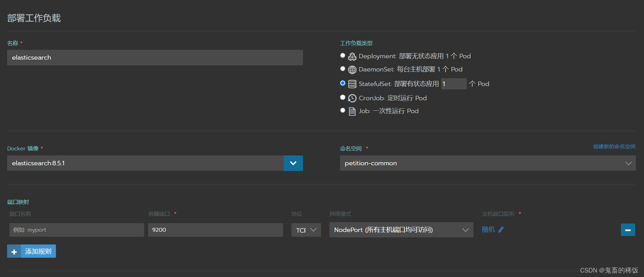This screenshot has height=277, width=644.
Task: Click the Job document icon
Action: 352,111
